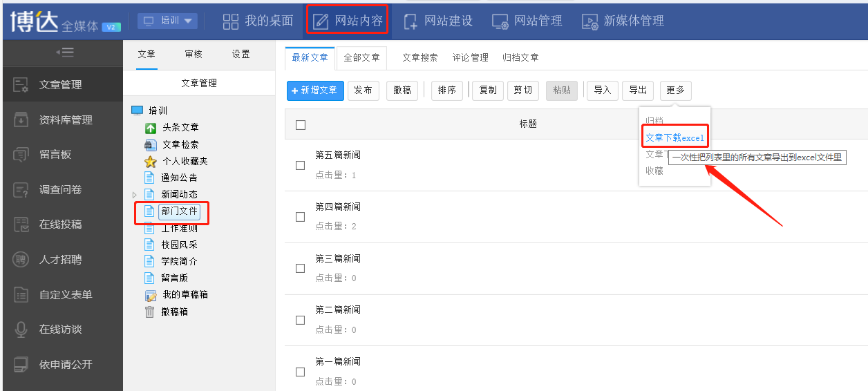Click the 在线访谈 microphone icon
The width and height of the screenshot is (868, 391).
(21, 330)
